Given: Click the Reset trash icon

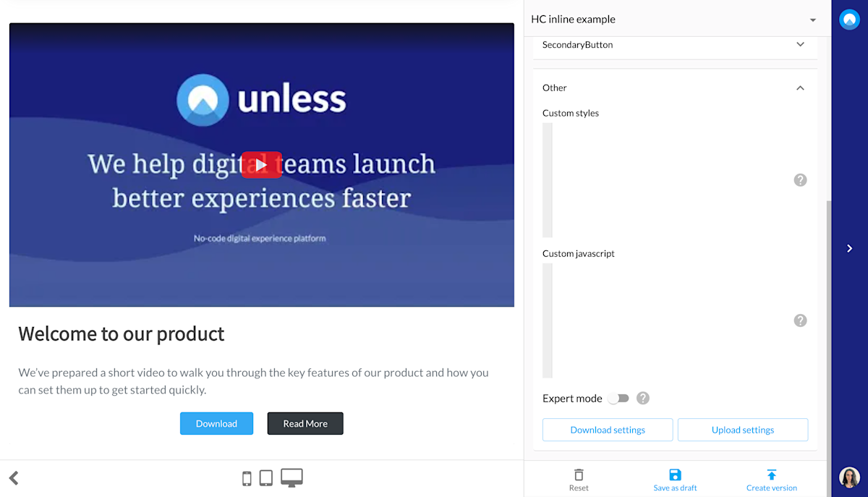Looking at the screenshot, I should [579, 475].
